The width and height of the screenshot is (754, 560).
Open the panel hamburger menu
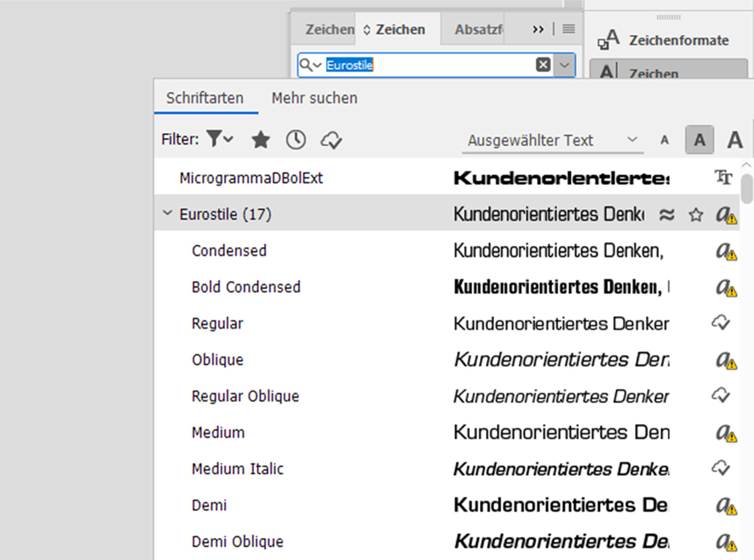[x=569, y=29]
